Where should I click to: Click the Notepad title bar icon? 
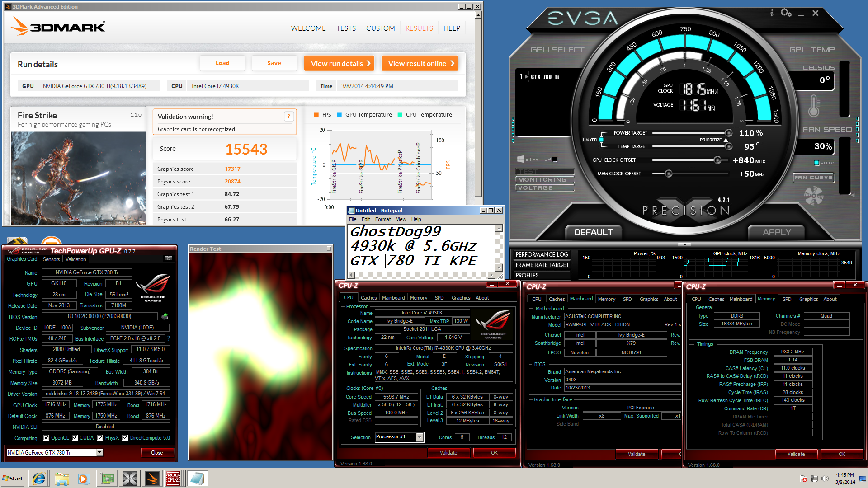click(x=351, y=211)
